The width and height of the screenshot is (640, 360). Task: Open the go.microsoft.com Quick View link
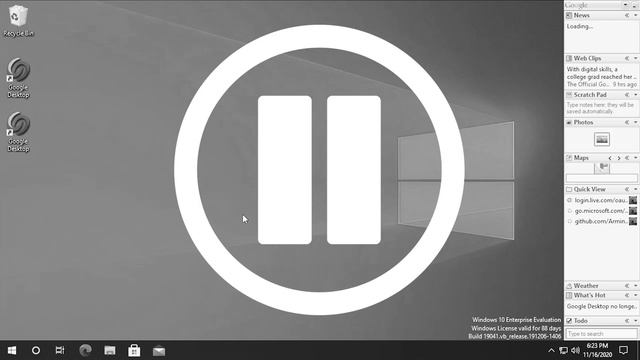pyautogui.click(x=601, y=211)
